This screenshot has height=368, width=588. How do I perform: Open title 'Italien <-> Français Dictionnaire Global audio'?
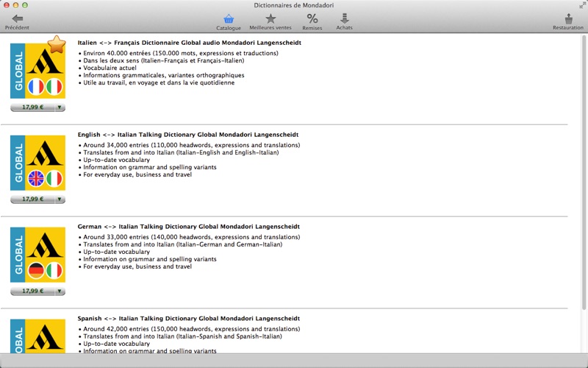tap(190, 43)
